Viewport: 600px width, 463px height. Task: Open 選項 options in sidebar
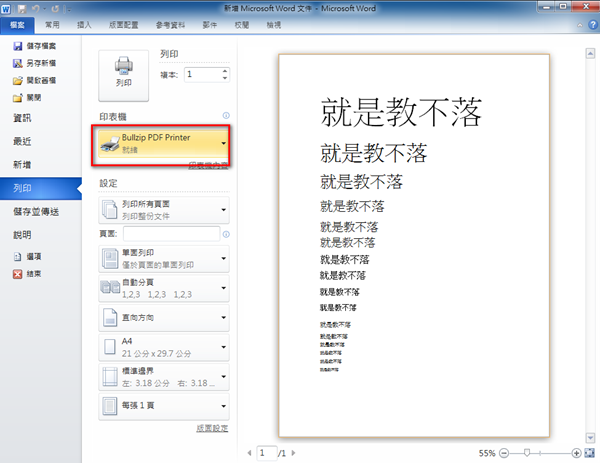[x=27, y=256]
